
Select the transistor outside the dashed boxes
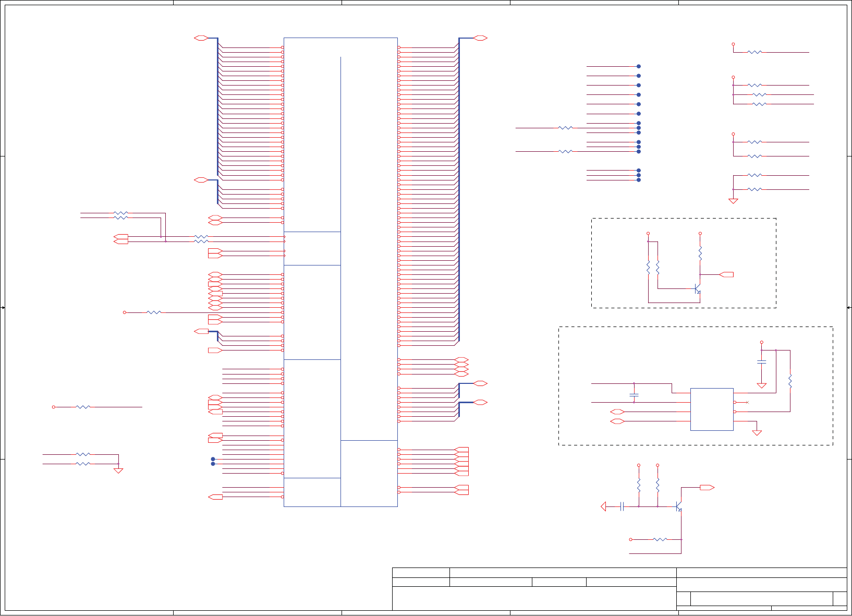679,506
